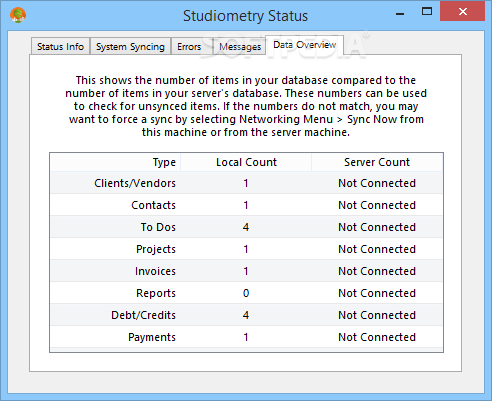Click the Local Count column header
This screenshot has height=401, width=492.
tap(246, 162)
